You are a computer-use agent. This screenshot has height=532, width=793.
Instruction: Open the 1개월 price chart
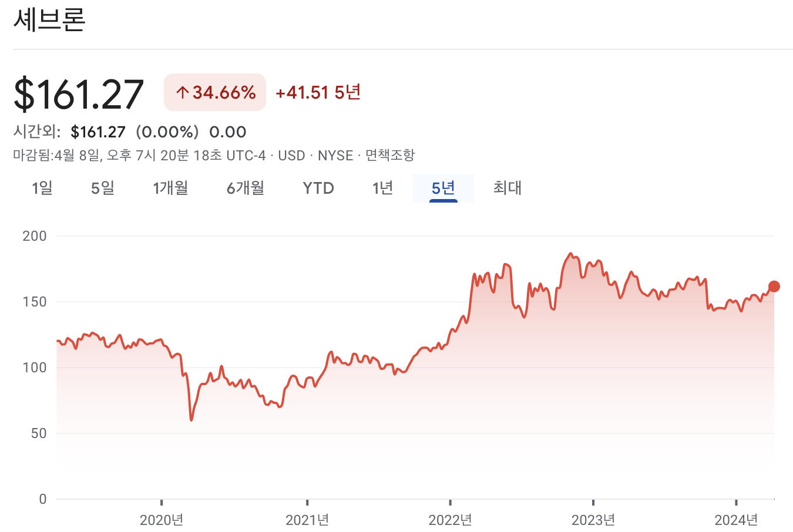(170, 188)
